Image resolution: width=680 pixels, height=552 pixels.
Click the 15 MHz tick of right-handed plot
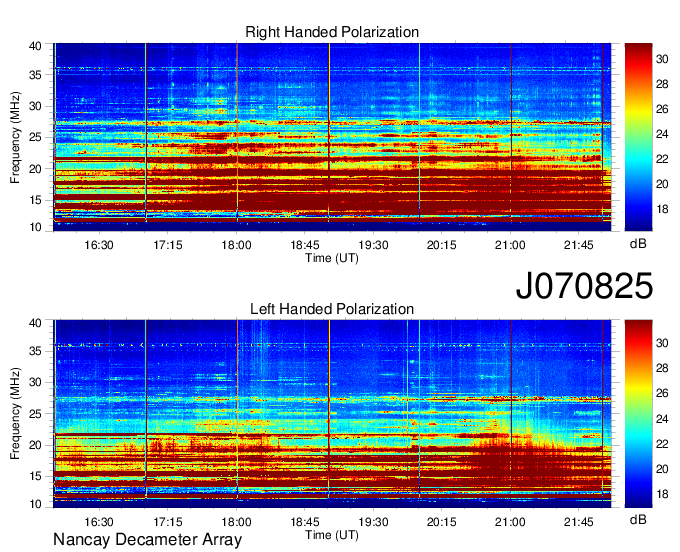[x=35, y=200]
